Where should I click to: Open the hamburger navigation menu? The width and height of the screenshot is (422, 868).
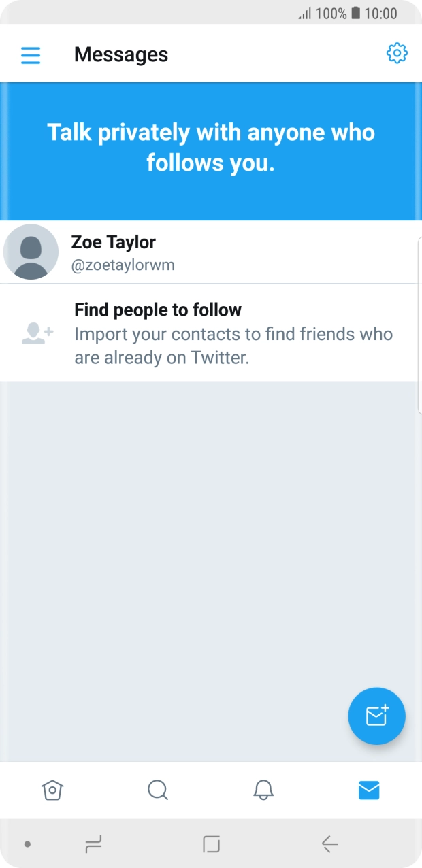coord(31,54)
